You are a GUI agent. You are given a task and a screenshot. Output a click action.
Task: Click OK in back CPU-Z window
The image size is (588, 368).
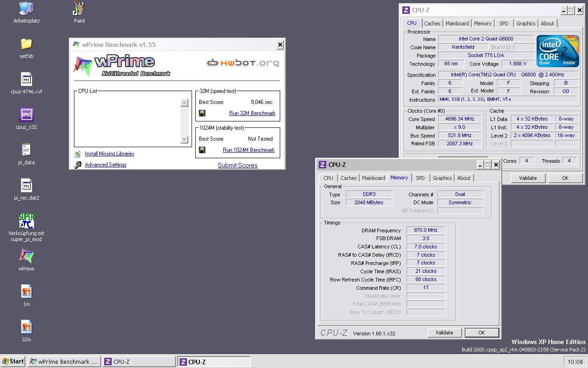[x=565, y=178]
